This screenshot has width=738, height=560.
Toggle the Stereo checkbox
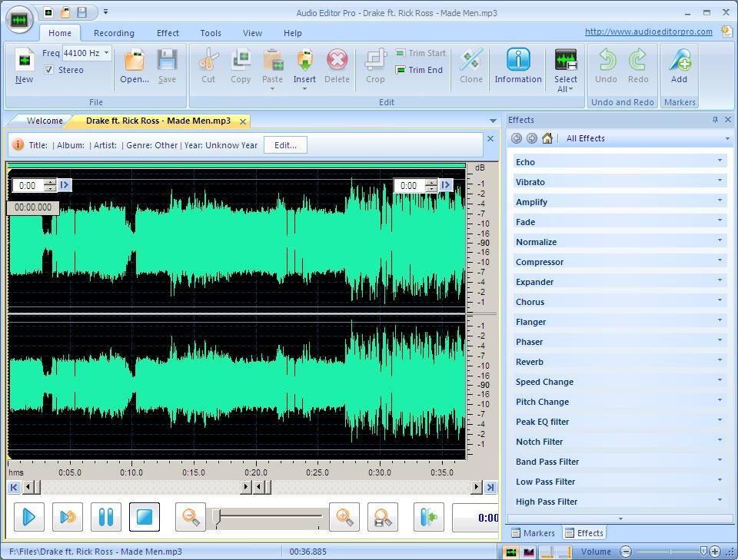[x=49, y=70]
